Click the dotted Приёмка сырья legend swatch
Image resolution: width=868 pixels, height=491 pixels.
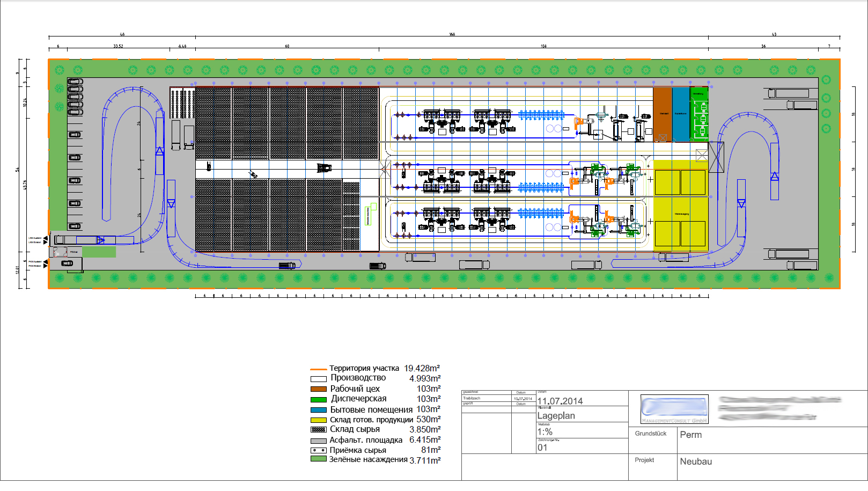[x=319, y=450]
